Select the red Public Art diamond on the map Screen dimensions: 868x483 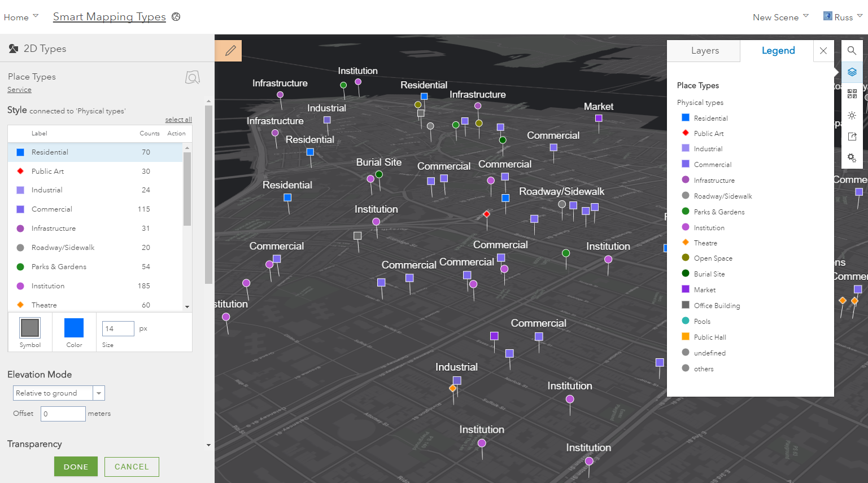[x=486, y=214]
